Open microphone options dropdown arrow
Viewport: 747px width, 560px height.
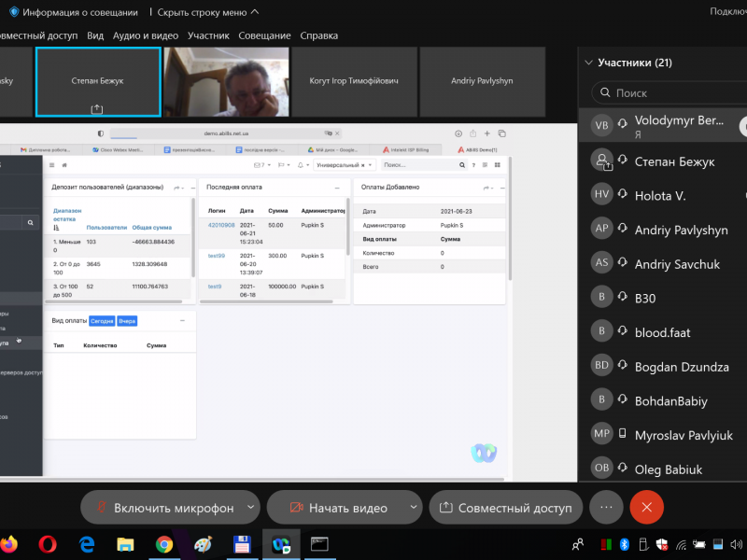pyautogui.click(x=250, y=507)
